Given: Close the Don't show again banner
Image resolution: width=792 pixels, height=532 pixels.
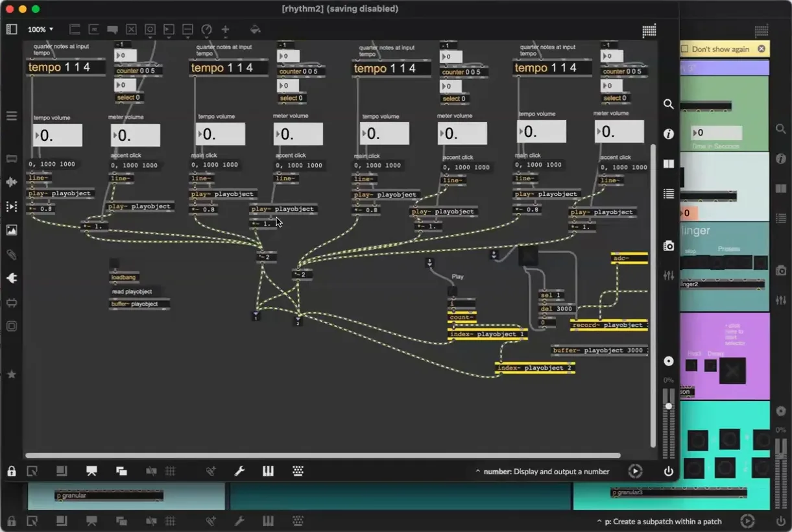Looking at the screenshot, I should pos(762,49).
